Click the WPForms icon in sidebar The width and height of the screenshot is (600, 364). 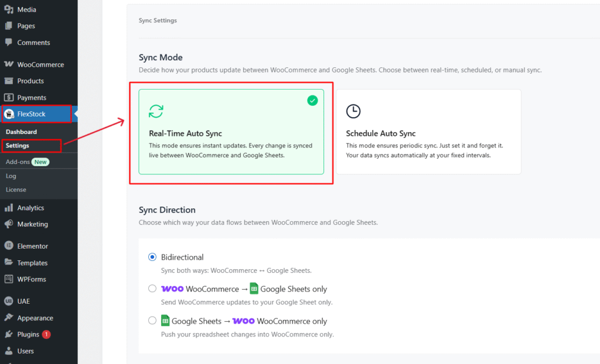click(9, 279)
